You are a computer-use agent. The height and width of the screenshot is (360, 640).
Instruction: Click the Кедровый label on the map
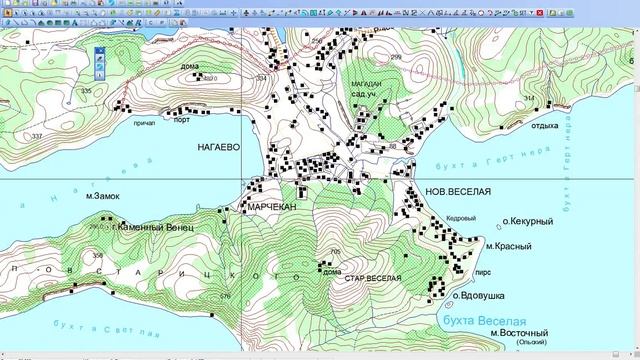point(461,218)
